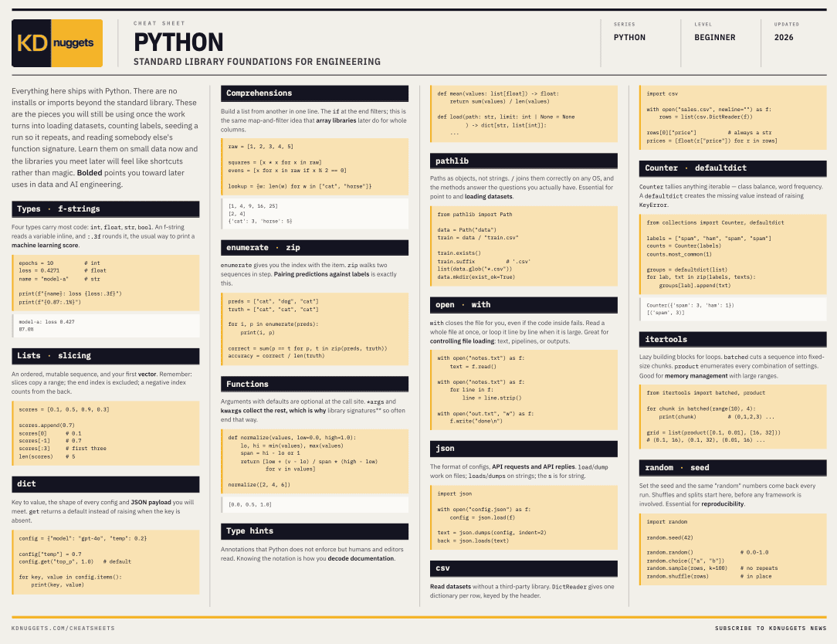Click the code line 'counts.most_common(1)'
Viewport: 837px width, 644px height.
(679, 254)
